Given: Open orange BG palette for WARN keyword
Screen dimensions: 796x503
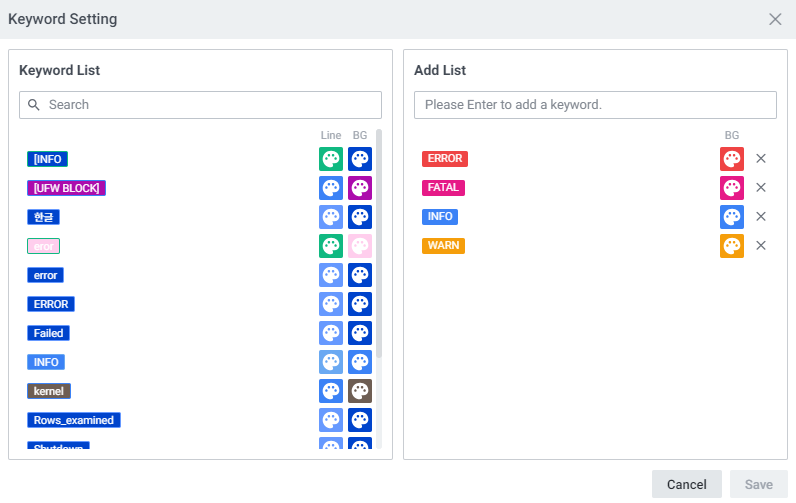Looking at the screenshot, I should point(732,246).
